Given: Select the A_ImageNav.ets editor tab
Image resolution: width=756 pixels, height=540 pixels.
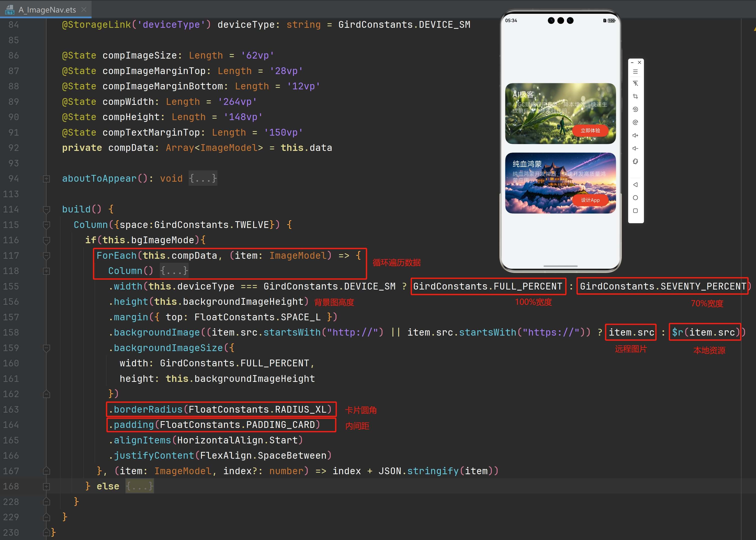Looking at the screenshot, I should (47, 10).
